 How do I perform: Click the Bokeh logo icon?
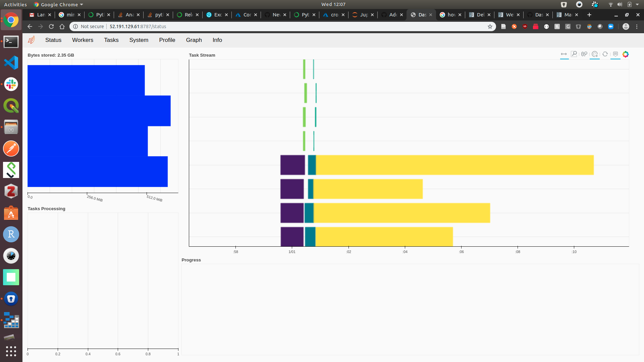tap(626, 54)
